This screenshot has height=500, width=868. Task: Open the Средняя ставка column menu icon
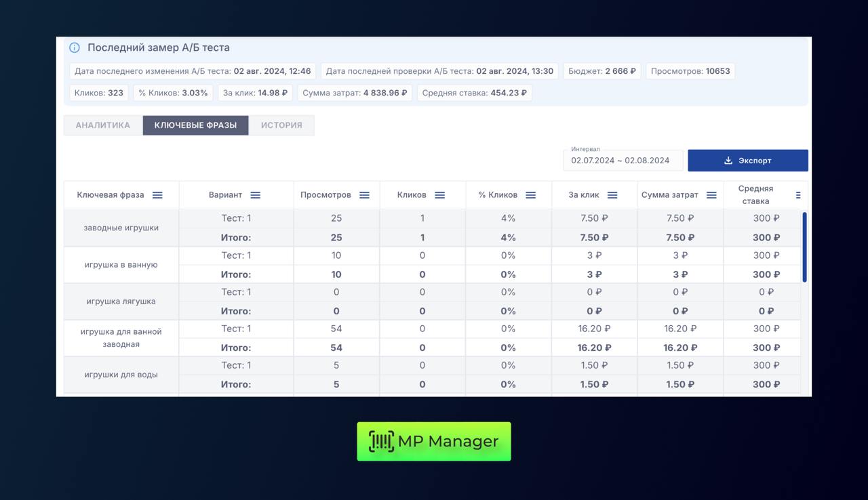(x=797, y=195)
